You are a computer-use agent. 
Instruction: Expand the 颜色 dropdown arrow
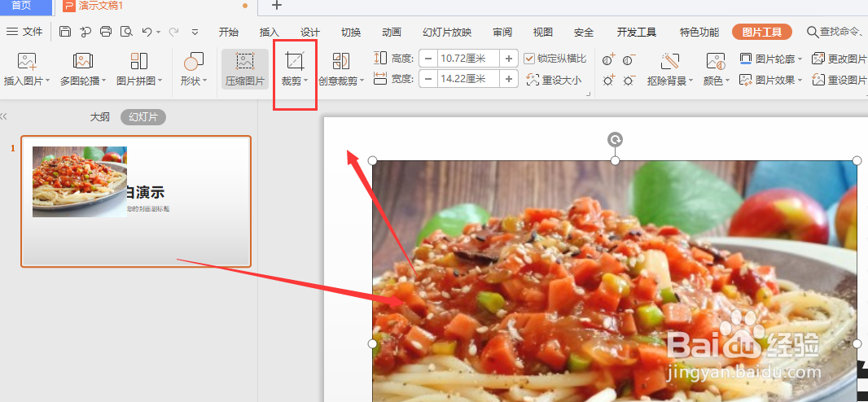[x=727, y=81]
